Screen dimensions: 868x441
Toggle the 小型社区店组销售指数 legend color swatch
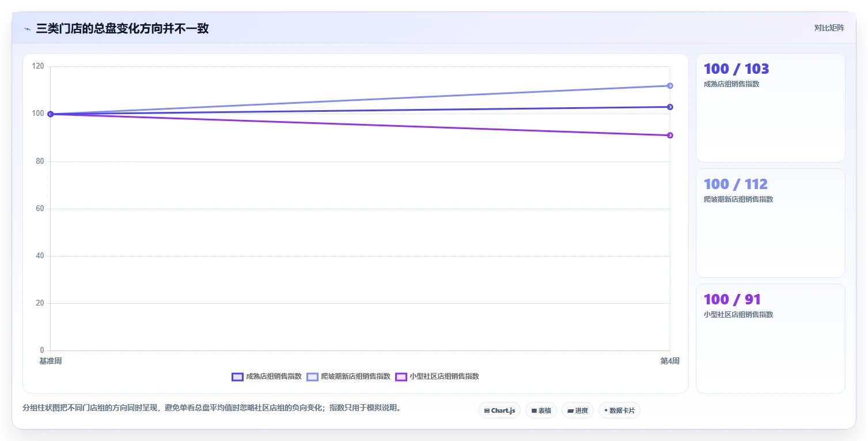[401, 376]
